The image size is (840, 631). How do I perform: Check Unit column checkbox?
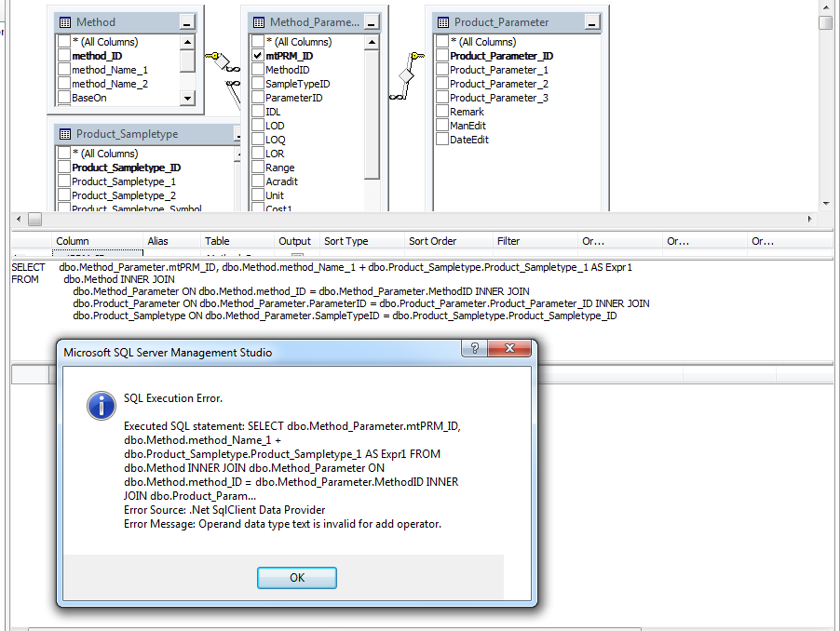(258, 195)
